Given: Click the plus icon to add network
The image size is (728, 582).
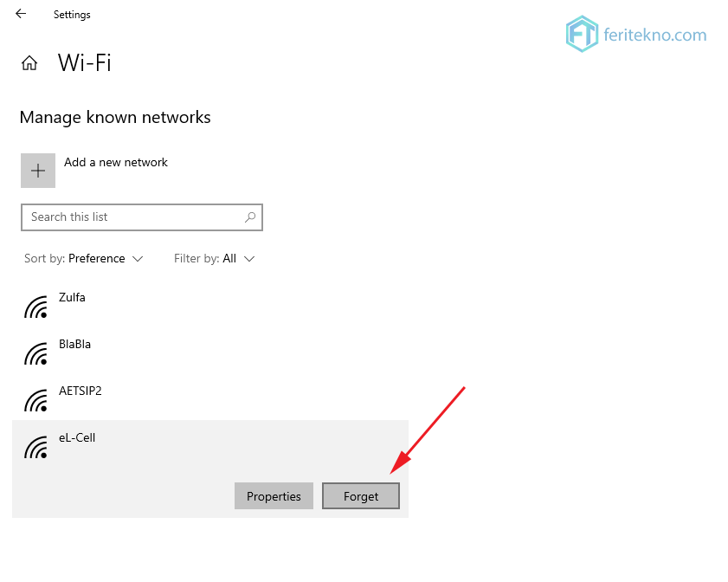Looking at the screenshot, I should tap(38, 171).
